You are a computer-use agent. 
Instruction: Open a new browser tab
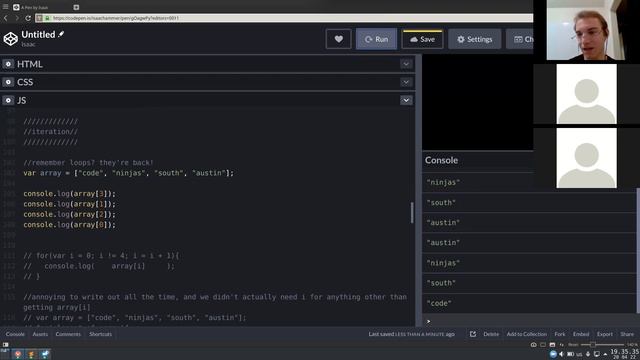click(76, 7)
